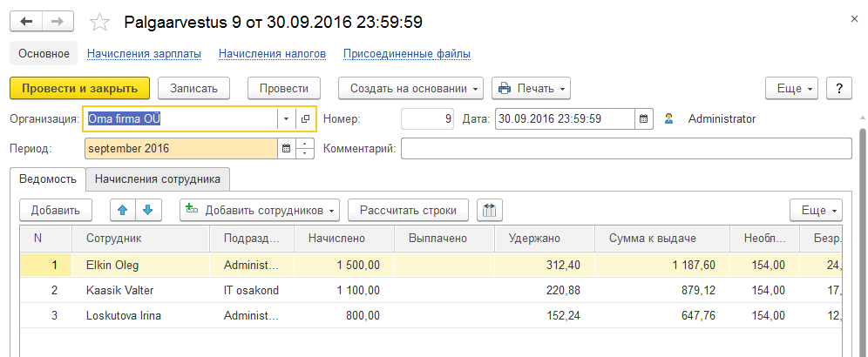Open the calendar picker for the Дата field
This screenshot has width=868, height=357.
643,119
